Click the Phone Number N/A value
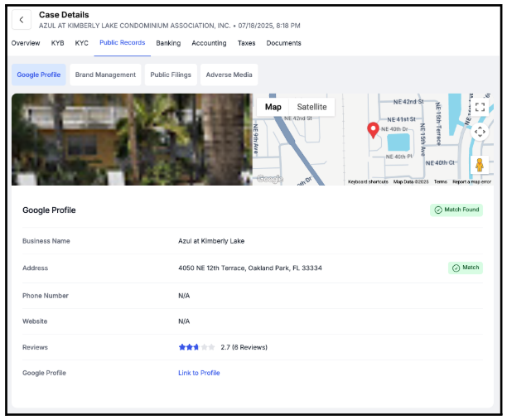Image resolution: width=507 pixels, height=420 pixels. pyautogui.click(x=184, y=296)
